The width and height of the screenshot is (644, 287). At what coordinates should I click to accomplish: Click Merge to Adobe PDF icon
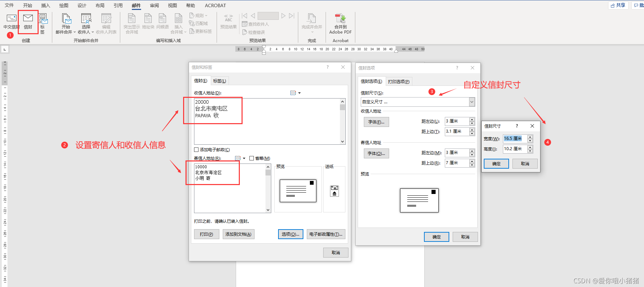(x=340, y=24)
